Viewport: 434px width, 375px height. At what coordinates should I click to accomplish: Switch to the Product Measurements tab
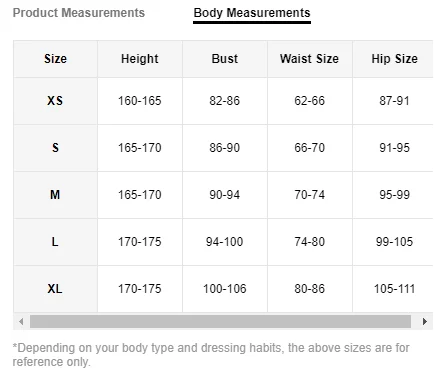(x=79, y=13)
